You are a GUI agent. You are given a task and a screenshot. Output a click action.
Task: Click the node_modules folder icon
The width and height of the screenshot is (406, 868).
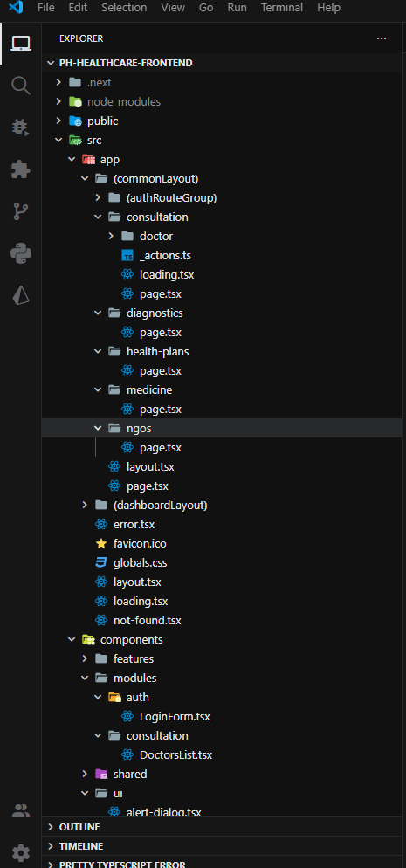(x=75, y=102)
